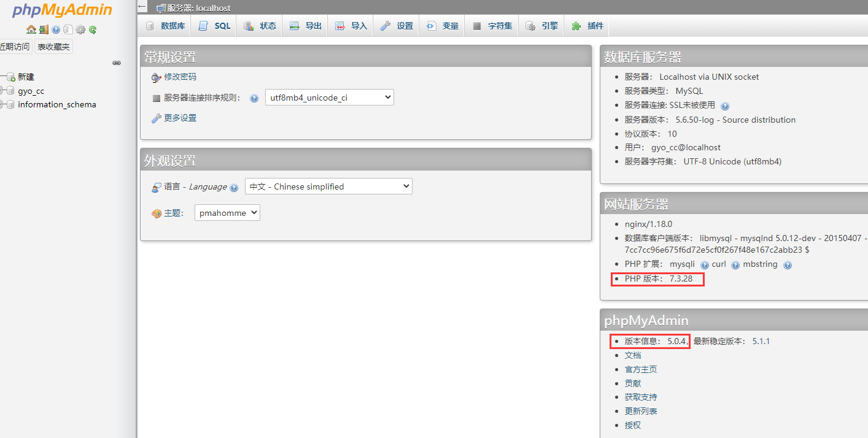This screenshot has height=438, width=868.
Task: Click help icon next to SSL未被使用
Action: click(x=725, y=106)
